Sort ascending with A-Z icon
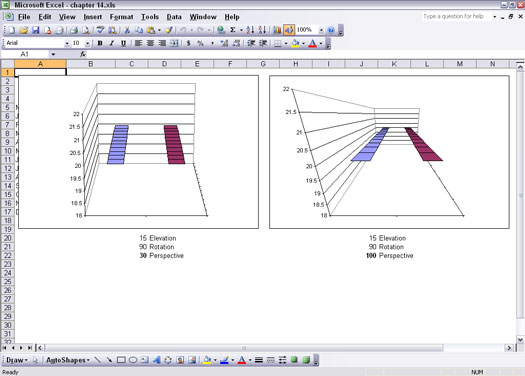 pyautogui.click(x=250, y=30)
